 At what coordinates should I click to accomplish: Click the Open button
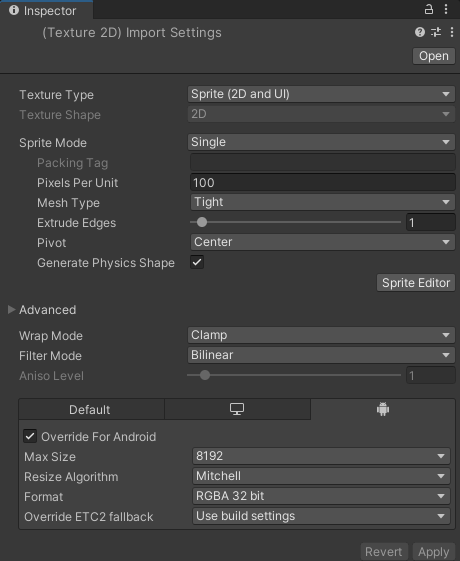[x=434, y=56]
